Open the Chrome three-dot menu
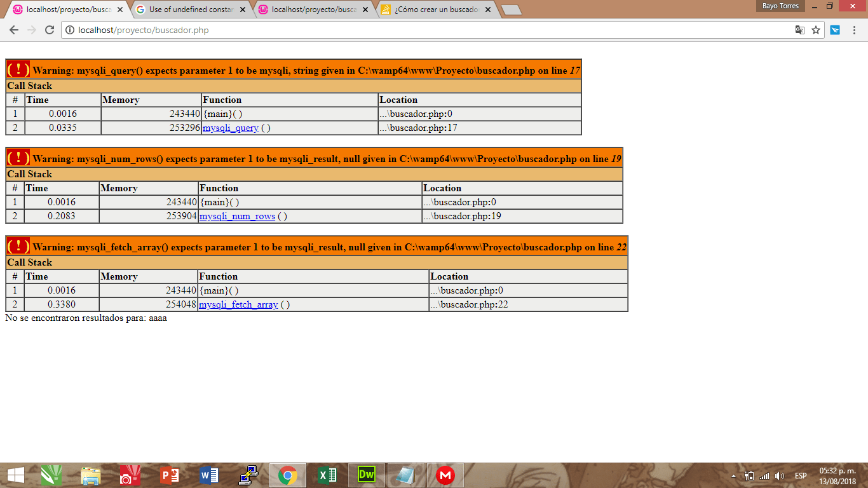The width and height of the screenshot is (868, 488). coord(855,30)
